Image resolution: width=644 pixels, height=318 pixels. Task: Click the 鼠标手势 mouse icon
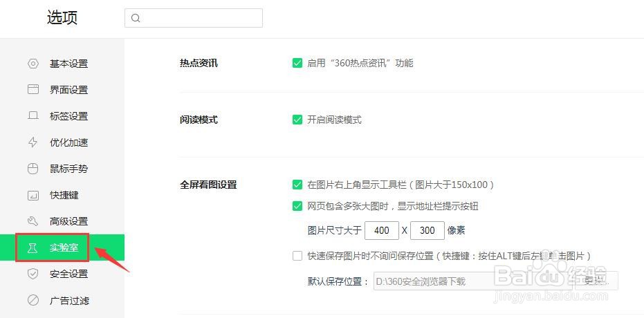tap(33, 169)
